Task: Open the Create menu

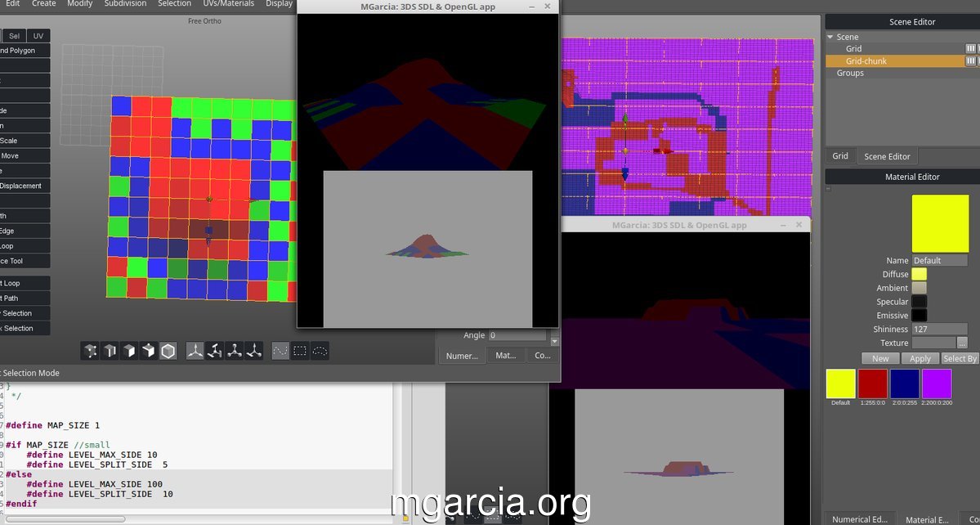Action: tap(44, 4)
